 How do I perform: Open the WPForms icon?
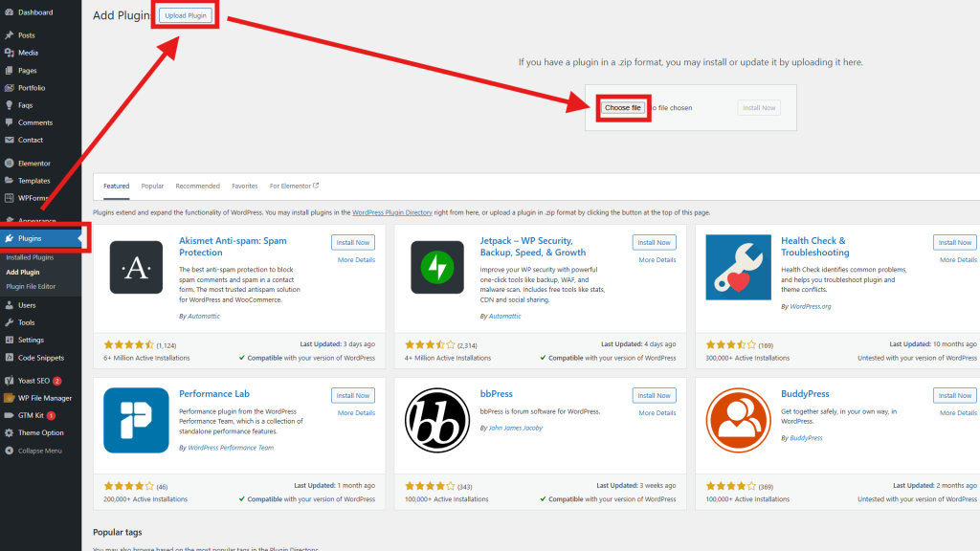click(10, 198)
